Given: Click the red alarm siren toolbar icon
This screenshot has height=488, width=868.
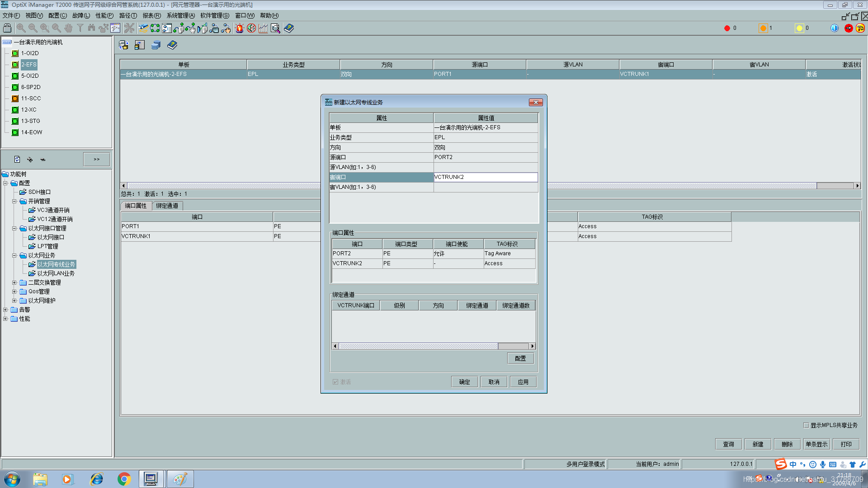Looking at the screenshot, I should point(240,28).
